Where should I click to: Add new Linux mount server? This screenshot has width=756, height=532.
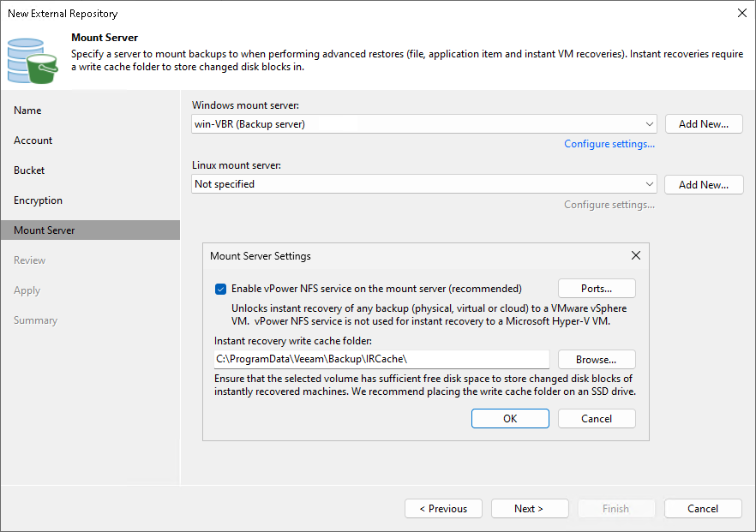click(x=704, y=184)
